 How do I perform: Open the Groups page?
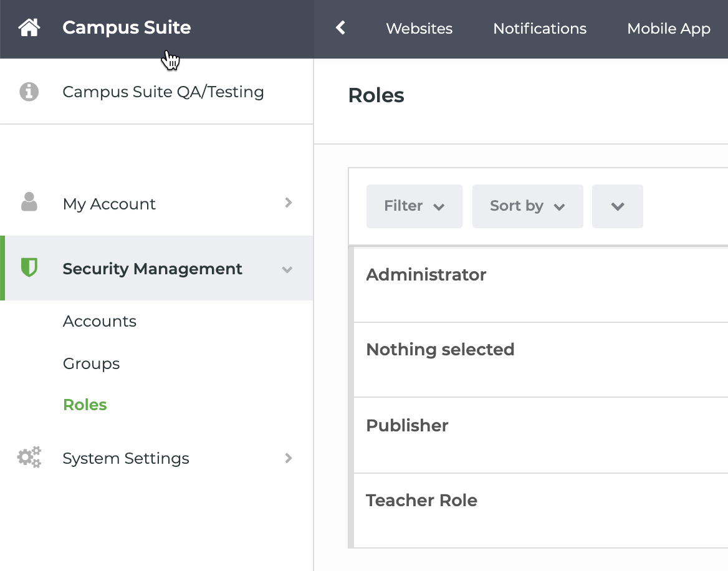point(91,363)
